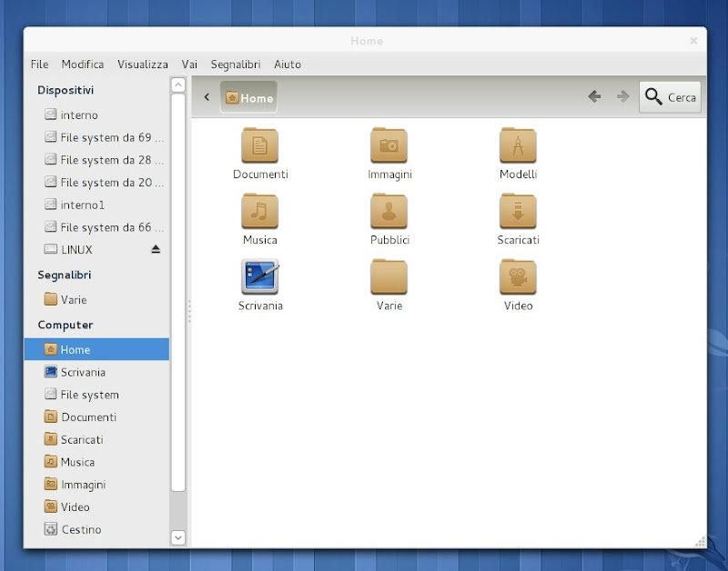Click the search magnifier Cerca button

(670, 97)
